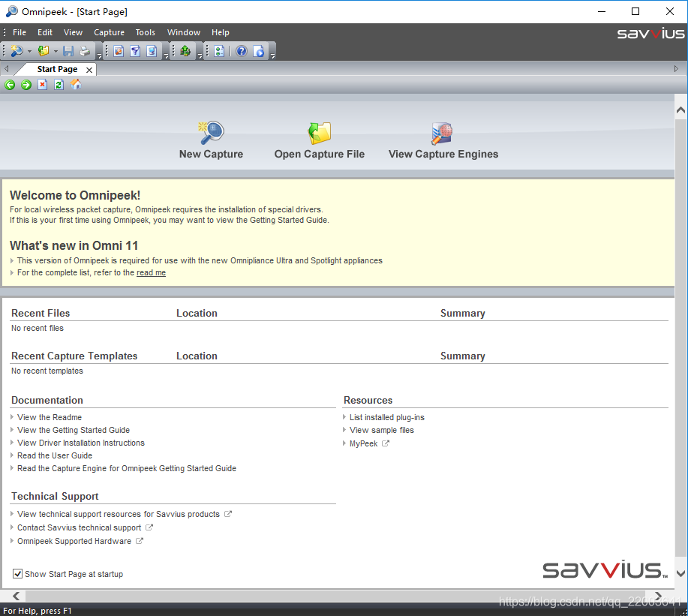Select the Start Page tab
688x616 pixels.
pos(57,69)
